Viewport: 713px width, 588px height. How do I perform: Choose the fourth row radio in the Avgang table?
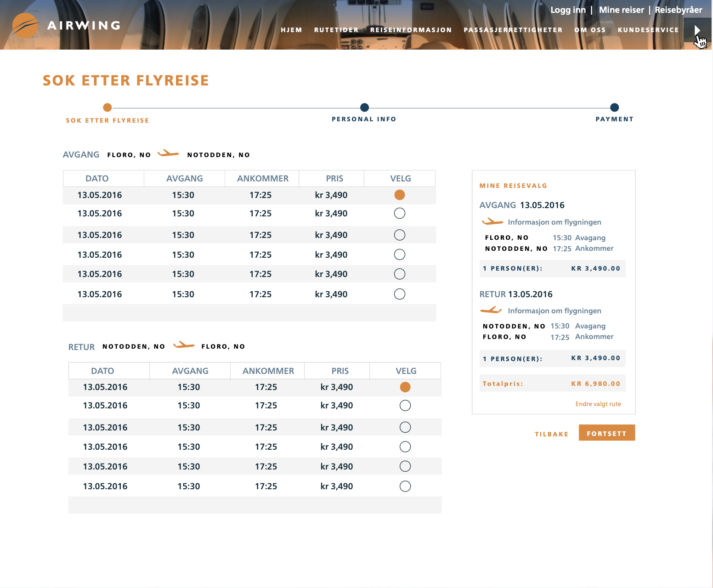coord(400,254)
